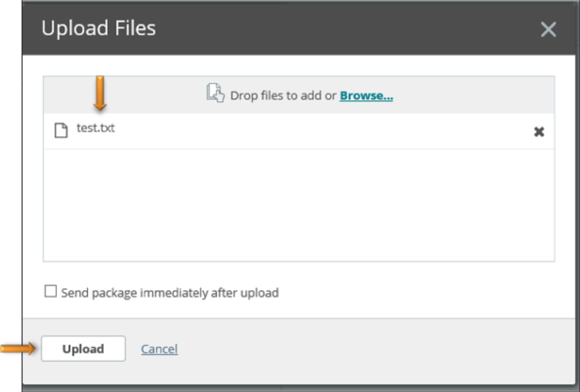580x392 pixels.
Task: Click the dark dialog header bar
Action: pos(299,28)
